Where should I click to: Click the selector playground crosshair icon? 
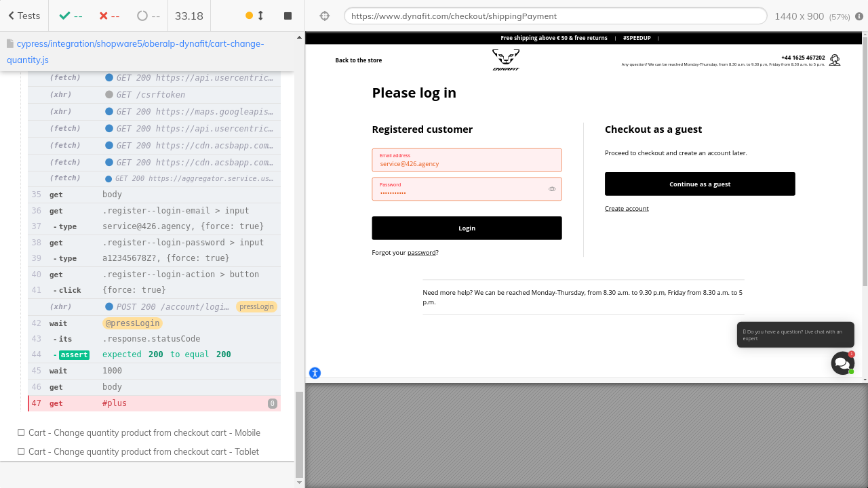pos(324,16)
